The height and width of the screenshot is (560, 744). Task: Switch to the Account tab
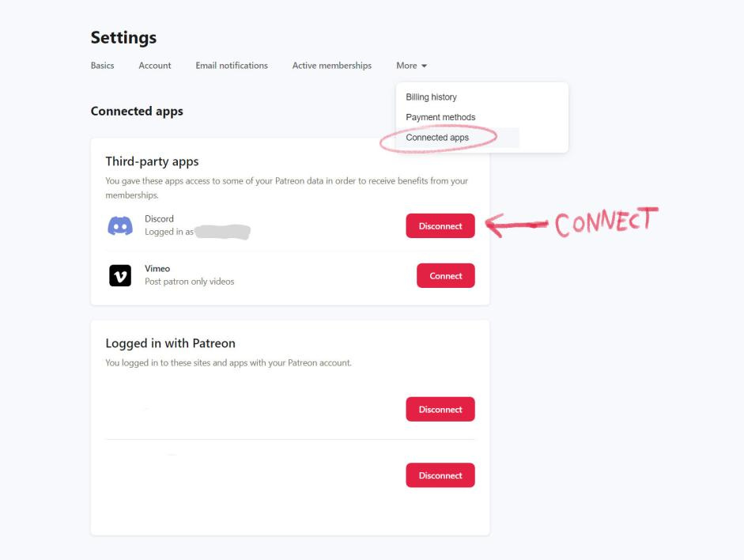(x=155, y=66)
